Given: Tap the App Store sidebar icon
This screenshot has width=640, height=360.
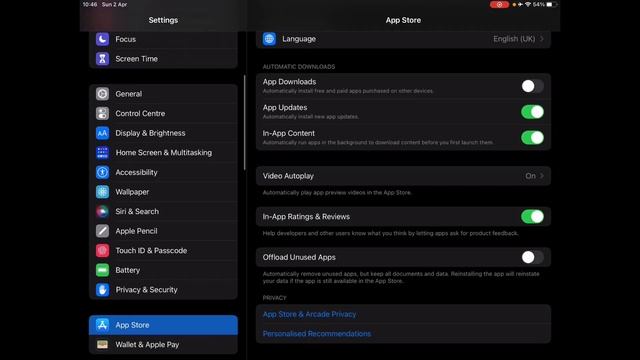Looking at the screenshot, I should (x=102, y=325).
